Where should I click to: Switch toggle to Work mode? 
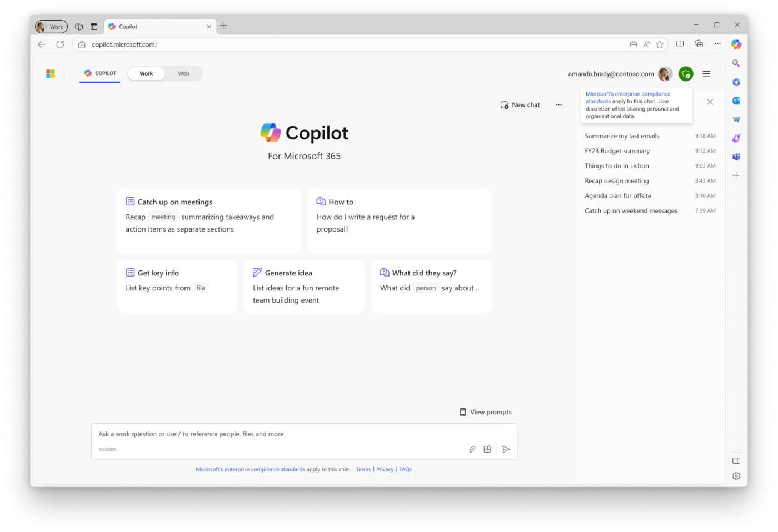pyautogui.click(x=146, y=74)
